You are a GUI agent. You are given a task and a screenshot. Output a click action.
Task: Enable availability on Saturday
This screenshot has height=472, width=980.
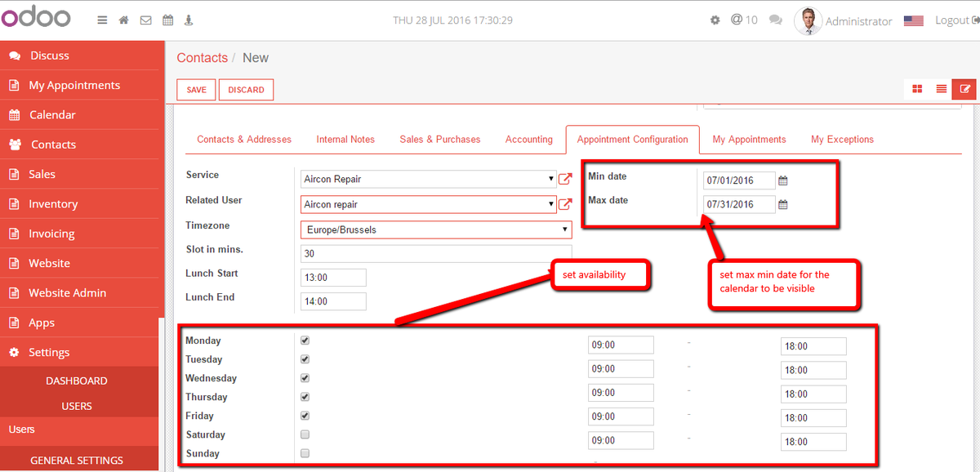coord(305,434)
